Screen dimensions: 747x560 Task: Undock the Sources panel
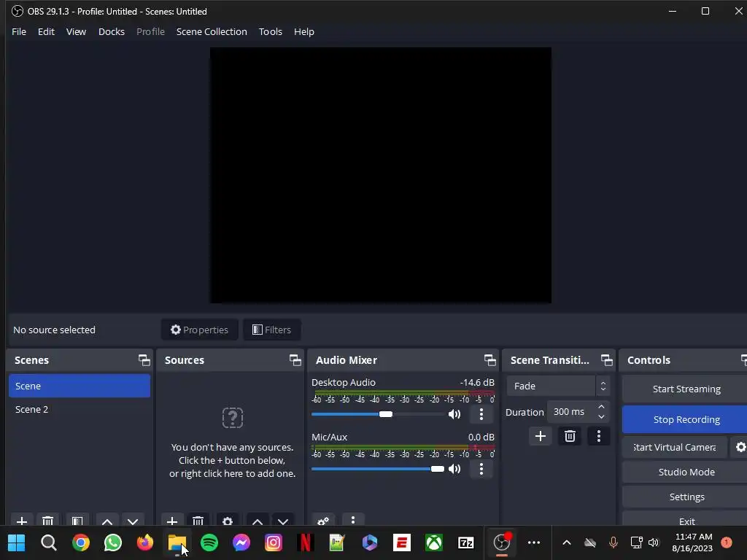tap(295, 360)
